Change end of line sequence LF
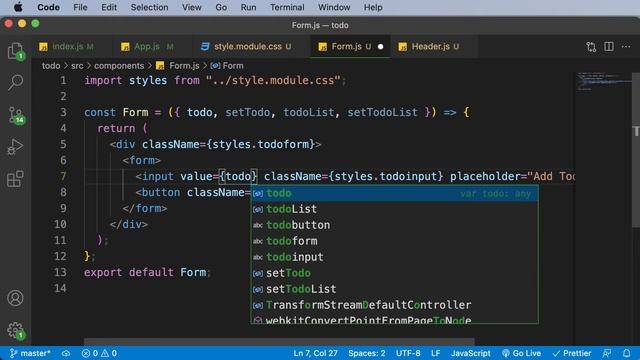This screenshot has height=360, width=640. pyautogui.click(x=436, y=353)
